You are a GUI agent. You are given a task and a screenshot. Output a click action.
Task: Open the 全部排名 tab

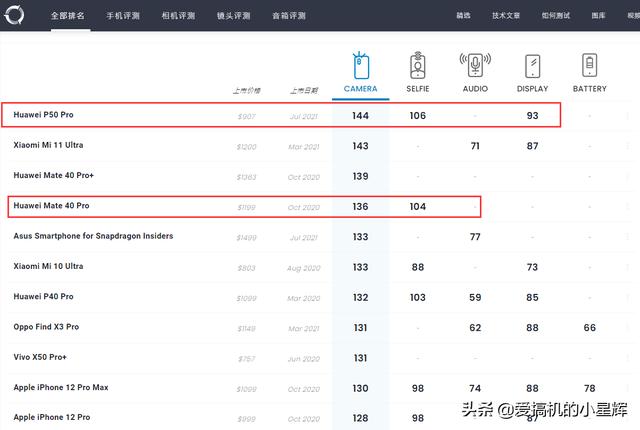tap(68, 16)
